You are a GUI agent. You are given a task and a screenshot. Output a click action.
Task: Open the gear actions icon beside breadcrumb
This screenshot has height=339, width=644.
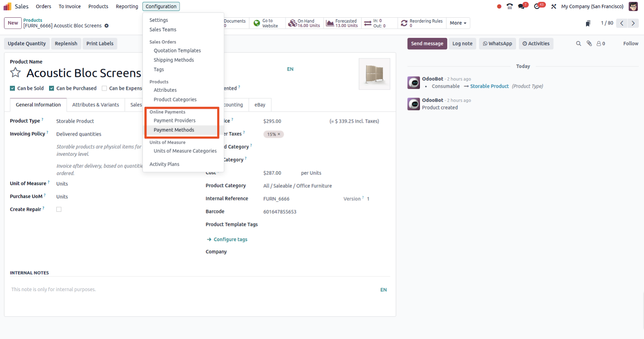click(107, 26)
